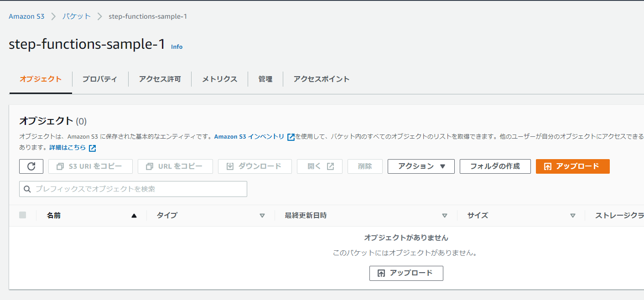Click the bottom アップロード button

click(406, 273)
